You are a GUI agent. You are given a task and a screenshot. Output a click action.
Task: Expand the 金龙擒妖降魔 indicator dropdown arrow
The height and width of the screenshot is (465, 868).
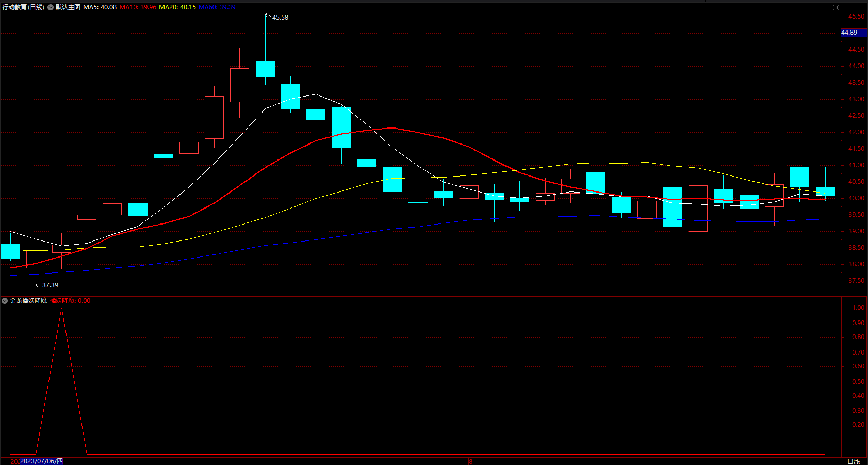(5, 301)
